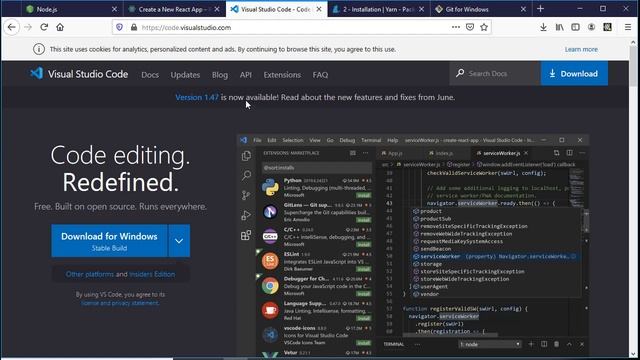Open the Docs menu item
The width and height of the screenshot is (640, 360).
pos(150,75)
